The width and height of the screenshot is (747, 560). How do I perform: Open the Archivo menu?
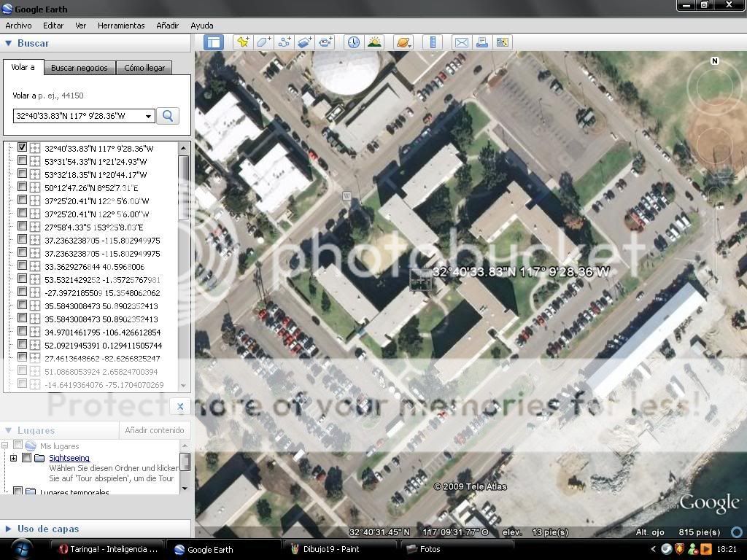point(18,26)
